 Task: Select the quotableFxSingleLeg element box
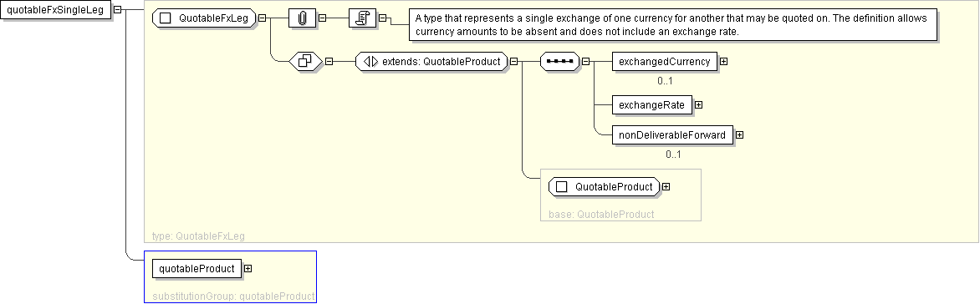pos(57,11)
